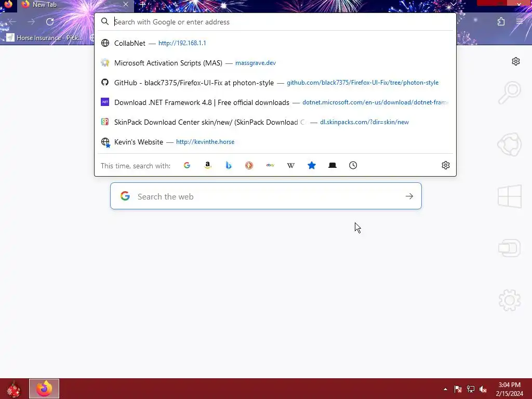Open the network tray icon
The width and height of the screenshot is (532, 399).
coord(471,389)
